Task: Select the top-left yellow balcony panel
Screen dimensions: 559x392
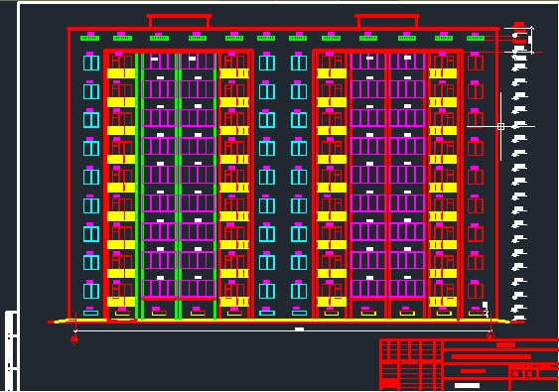Action: click(x=121, y=73)
